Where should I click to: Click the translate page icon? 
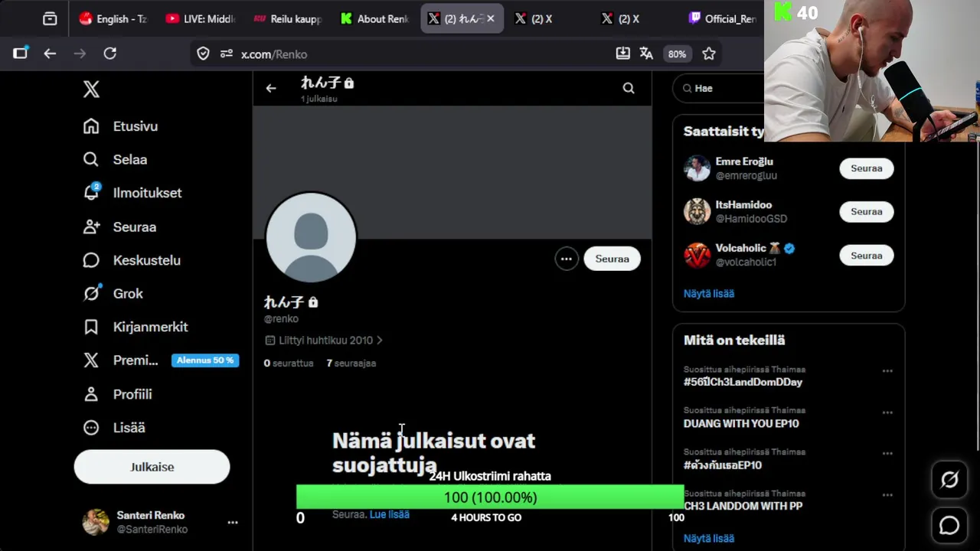pyautogui.click(x=646, y=54)
